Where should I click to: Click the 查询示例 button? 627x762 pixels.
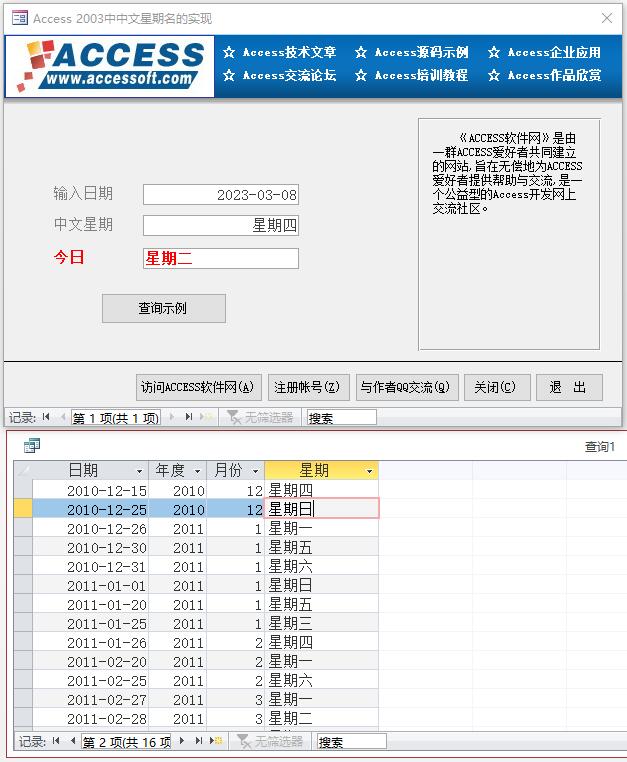[x=164, y=308]
